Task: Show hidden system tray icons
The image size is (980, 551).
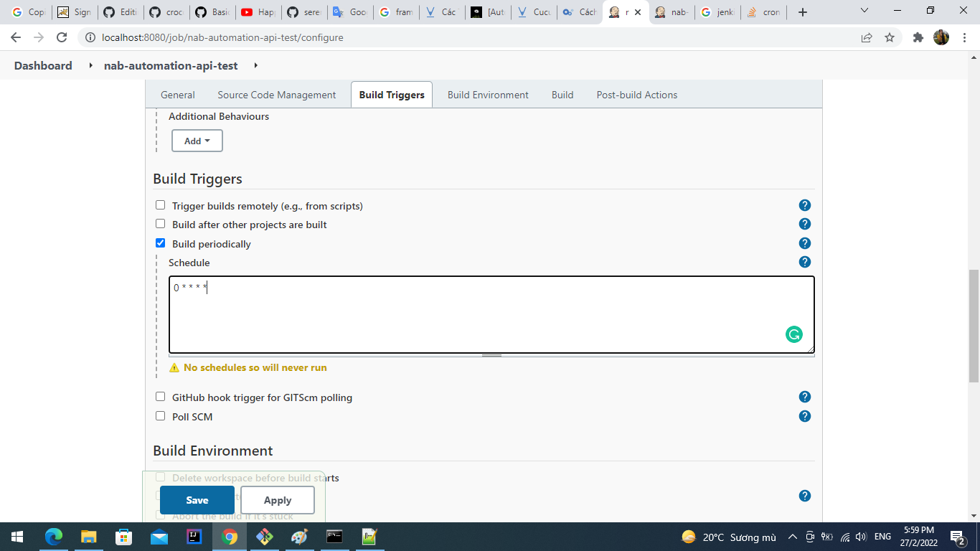Action: (792, 537)
